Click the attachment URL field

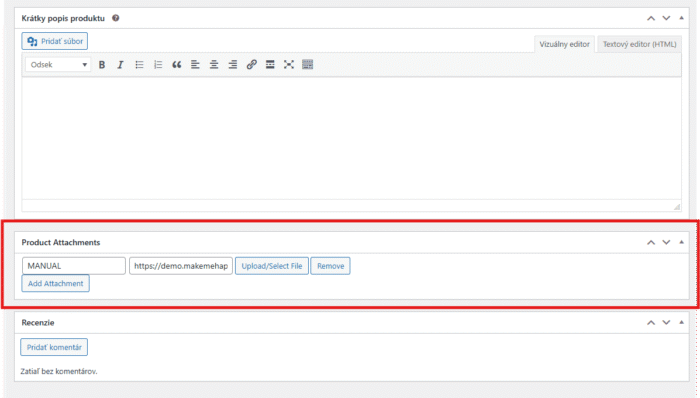tap(181, 266)
